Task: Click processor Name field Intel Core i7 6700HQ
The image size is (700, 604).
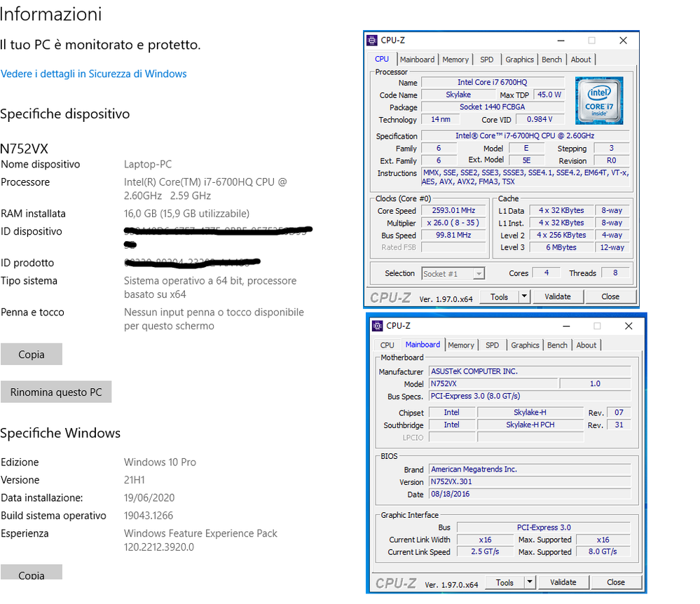Action: (x=493, y=82)
